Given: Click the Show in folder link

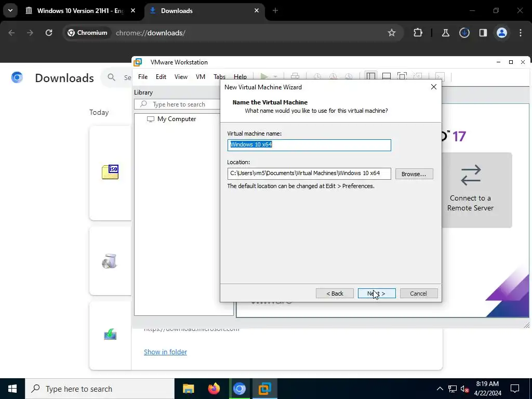Looking at the screenshot, I should 165,352.
